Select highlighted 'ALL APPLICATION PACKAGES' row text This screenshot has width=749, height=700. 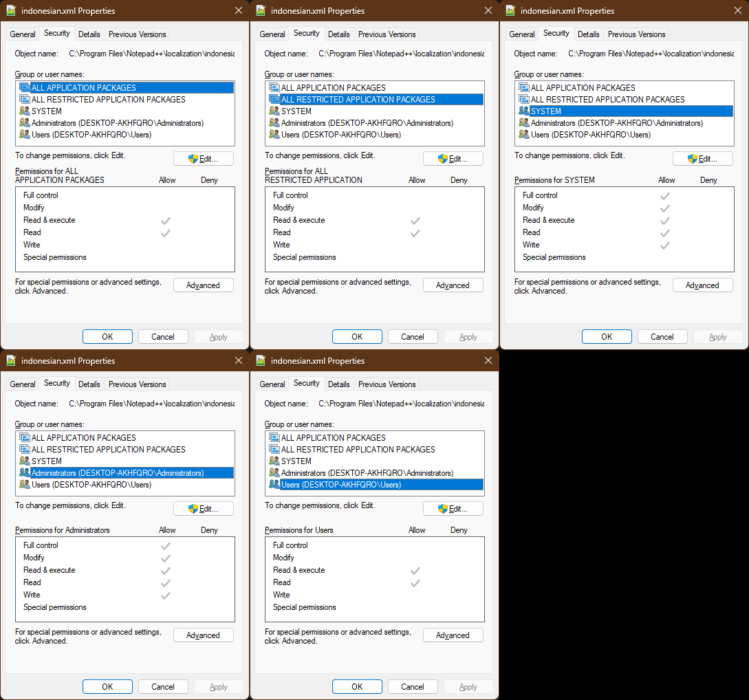[84, 87]
